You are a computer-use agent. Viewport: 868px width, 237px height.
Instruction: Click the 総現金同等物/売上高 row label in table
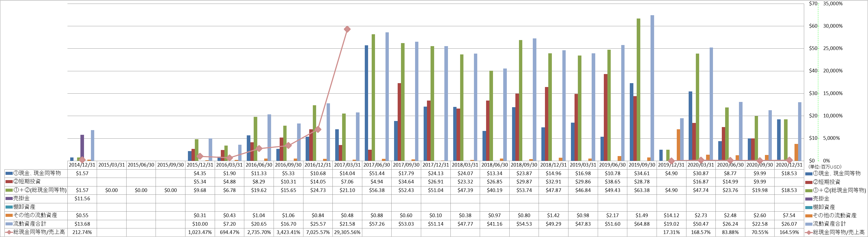[x=39, y=232]
